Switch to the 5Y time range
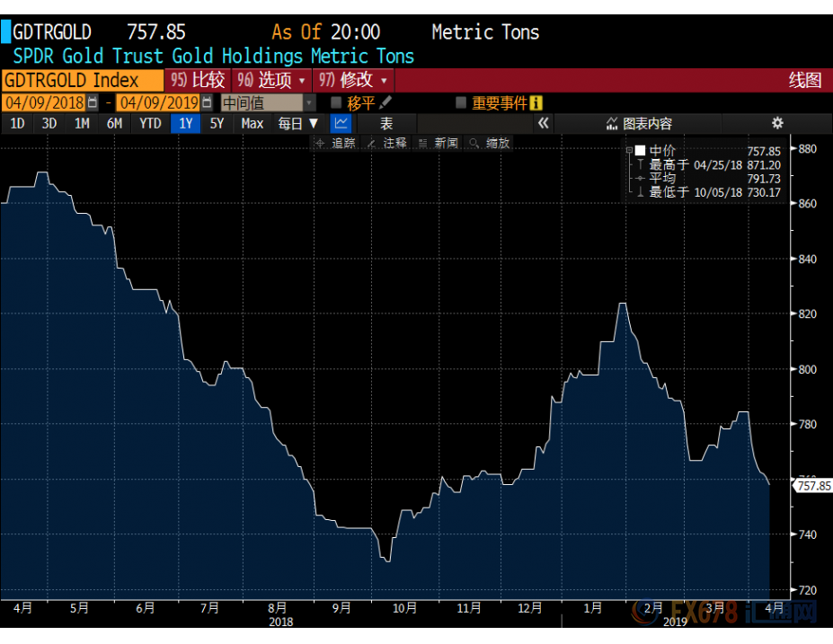This screenshot has width=833, height=644. 217,123
